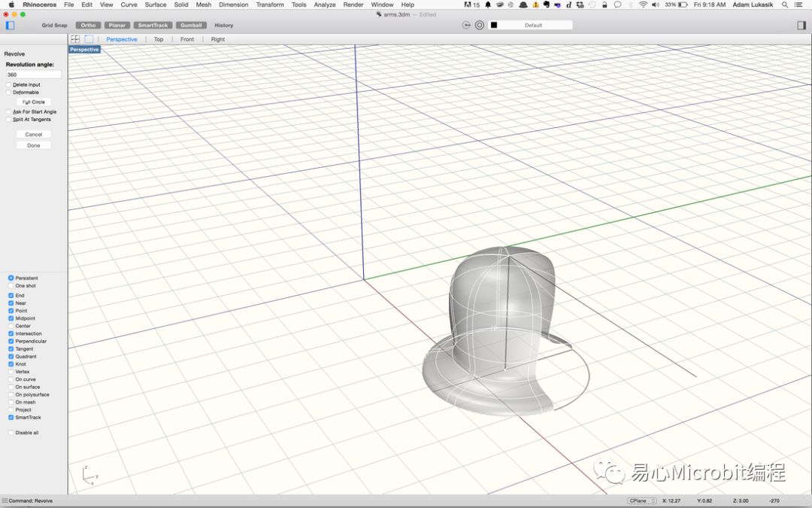Switch to four-viewport layout icon
Viewport: 812px width, 508px height.
pyautogui.click(x=75, y=39)
